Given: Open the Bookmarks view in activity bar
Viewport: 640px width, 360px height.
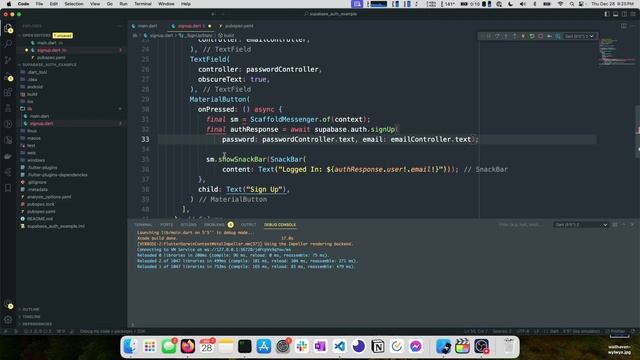Looking at the screenshot, I should (x=8, y=188).
